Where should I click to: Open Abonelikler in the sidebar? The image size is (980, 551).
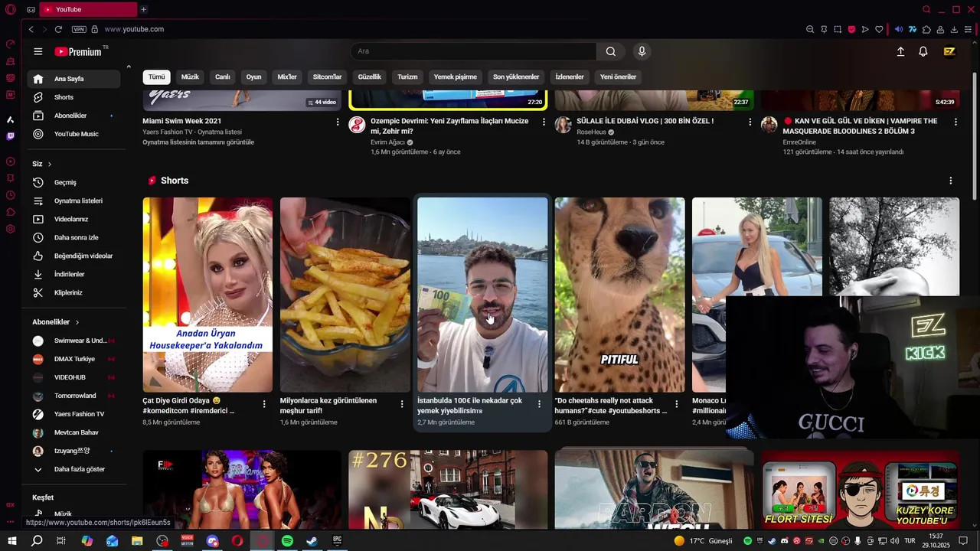coord(73,116)
